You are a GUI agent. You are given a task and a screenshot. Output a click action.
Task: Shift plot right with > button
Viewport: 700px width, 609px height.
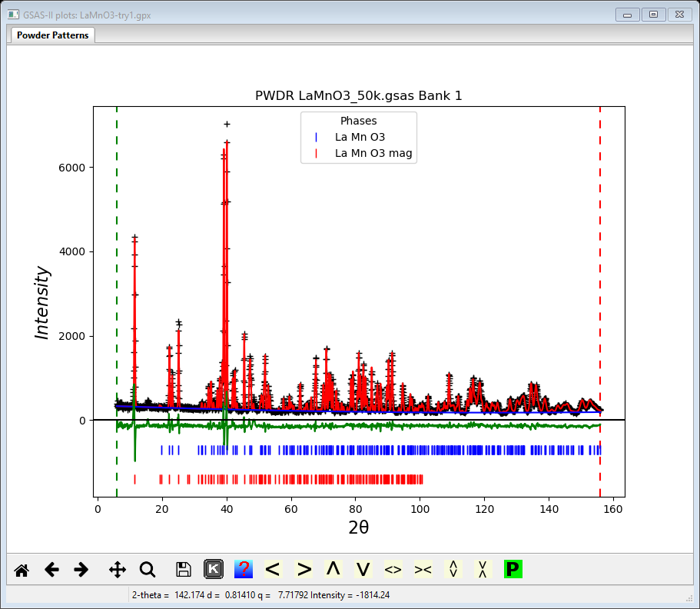304,569
